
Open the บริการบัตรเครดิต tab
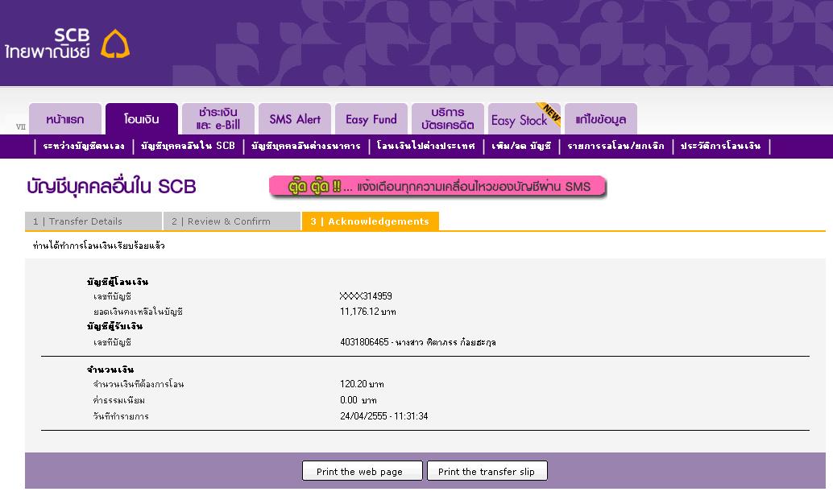[448, 119]
